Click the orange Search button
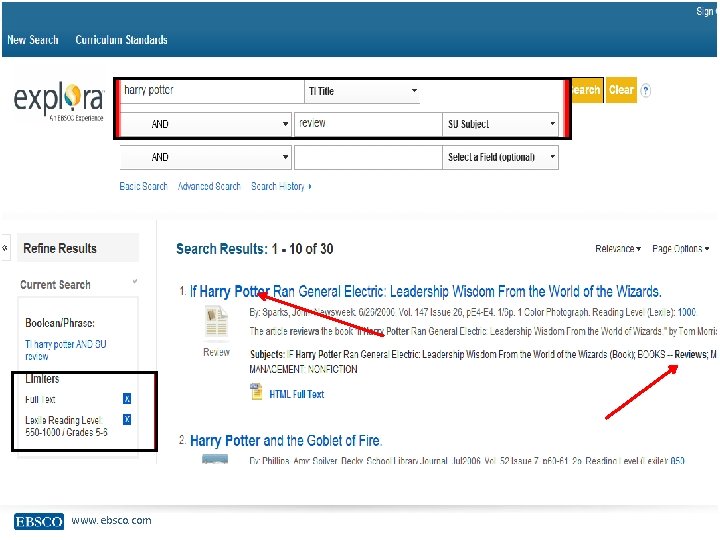Viewport: 720px width, 540px height. (587, 90)
